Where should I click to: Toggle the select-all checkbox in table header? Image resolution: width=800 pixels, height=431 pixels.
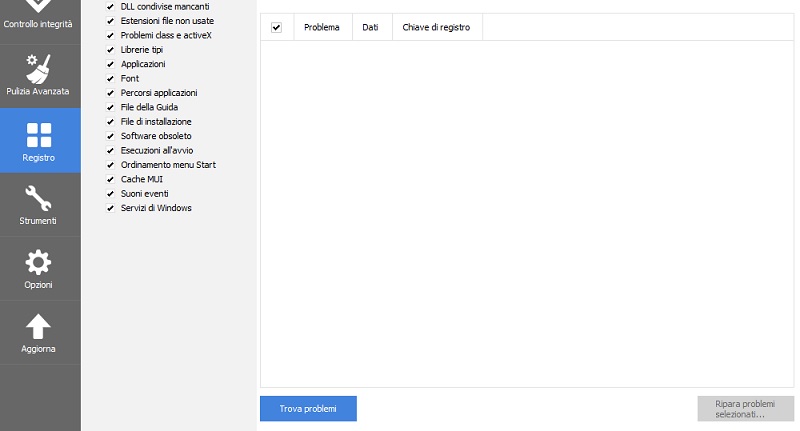(x=276, y=28)
